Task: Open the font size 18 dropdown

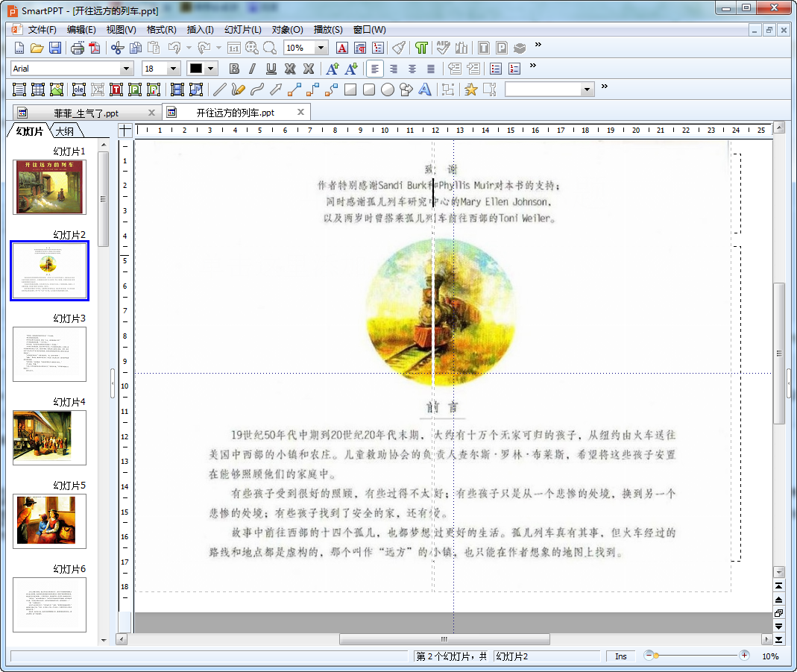Action: click(173, 69)
